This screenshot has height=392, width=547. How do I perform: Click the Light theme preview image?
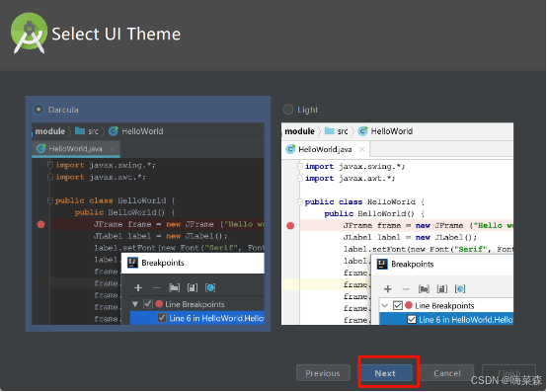pos(397,223)
